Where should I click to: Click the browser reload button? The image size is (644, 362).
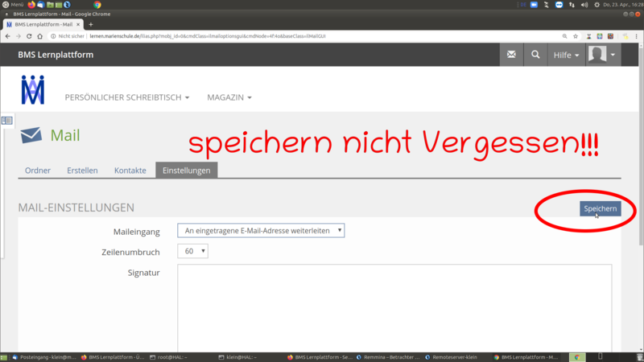point(29,36)
